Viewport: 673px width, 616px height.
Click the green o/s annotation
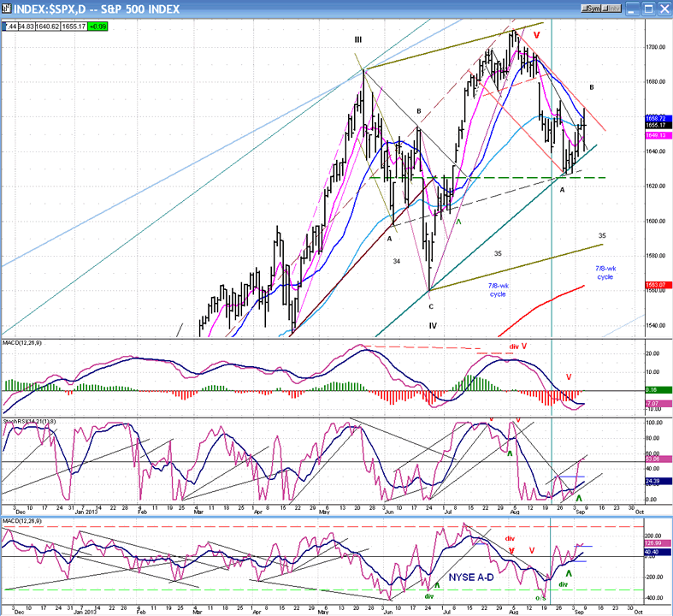[x=540, y=598]
